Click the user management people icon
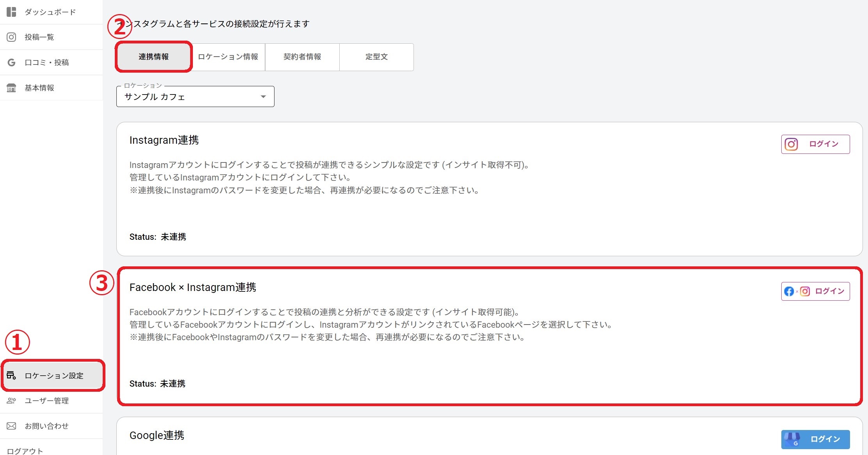This screenshot has height=455, width=868. coord(11,401)
